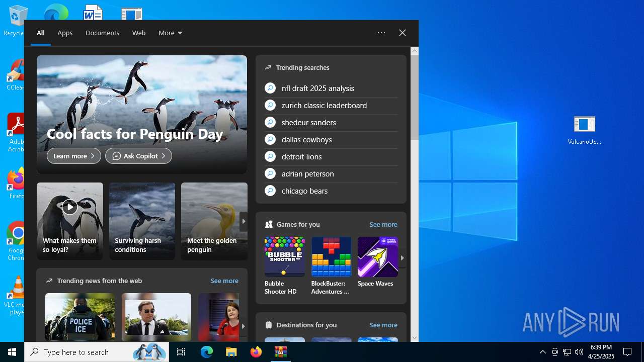This screenshot has width=644, height=362.
Task: Close the search panel
Action: tap(403, 33)
